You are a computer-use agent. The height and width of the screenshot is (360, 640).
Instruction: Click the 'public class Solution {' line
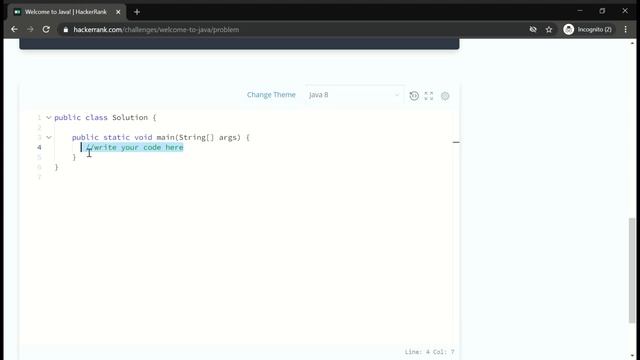point(105,118)
